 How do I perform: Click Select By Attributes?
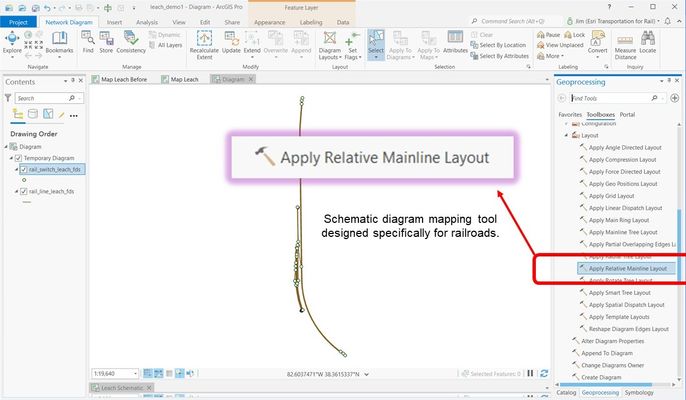coord(499,56)
